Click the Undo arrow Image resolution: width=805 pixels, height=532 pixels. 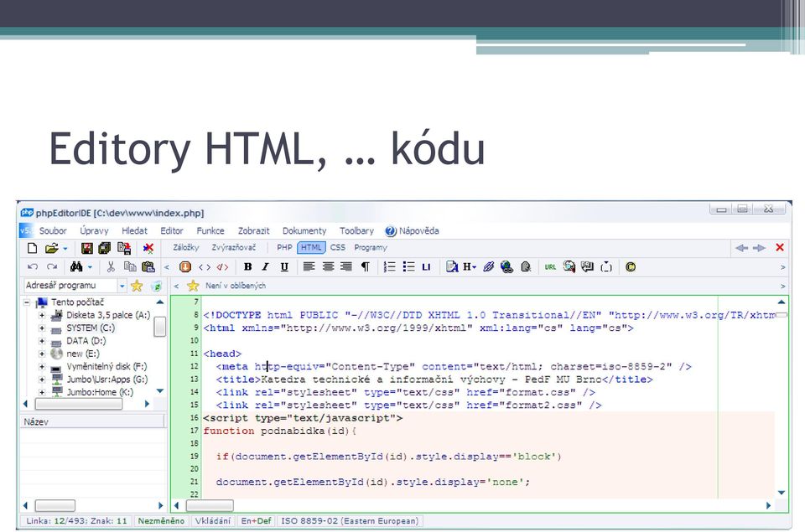pos(33,266)
